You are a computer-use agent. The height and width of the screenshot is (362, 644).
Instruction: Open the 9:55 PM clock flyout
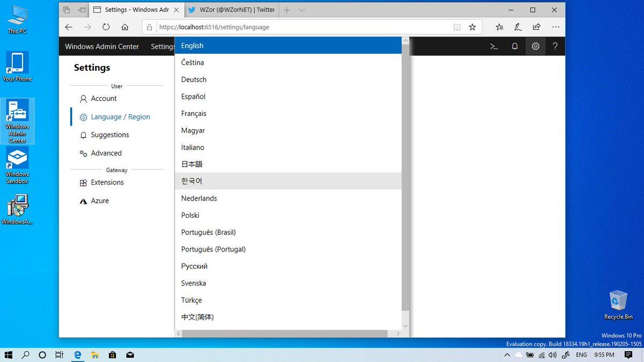604,355
